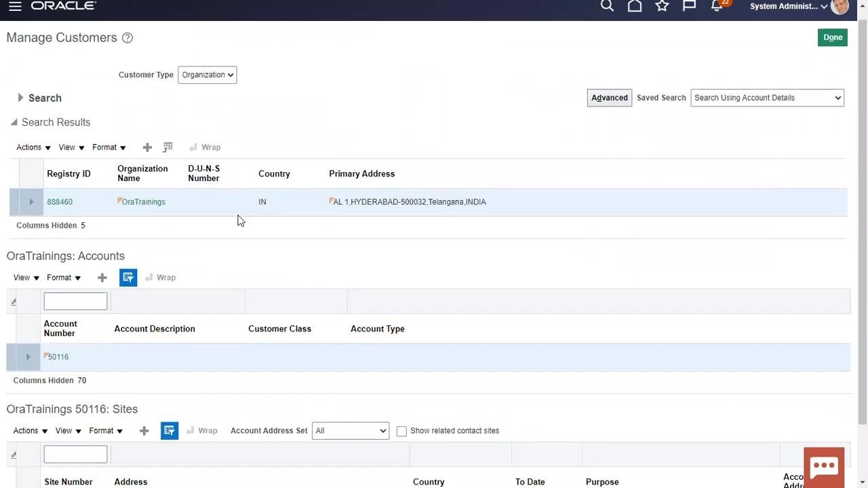This screenshot has width=868, height=488.
Task: Click the search magnifier icon in header
Action: (607, 6)
